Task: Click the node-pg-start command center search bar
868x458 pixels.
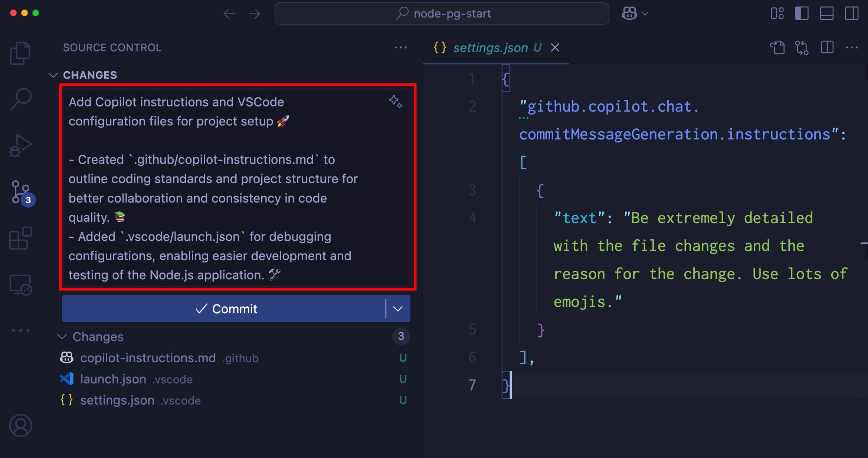Action: coord(441,13)
